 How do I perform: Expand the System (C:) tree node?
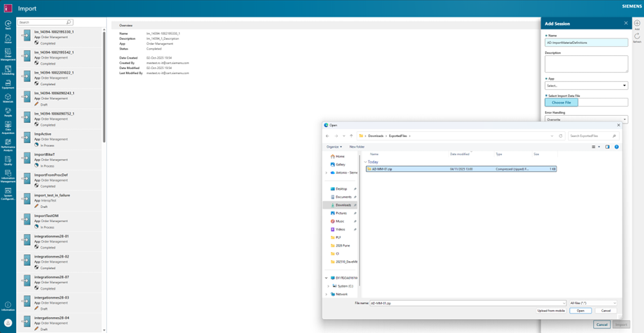point(329,286)
